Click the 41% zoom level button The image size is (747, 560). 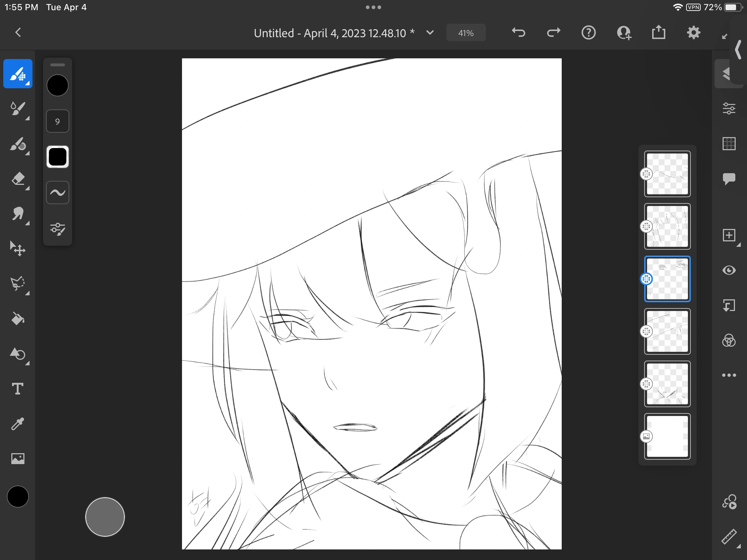click(x=466, y=33)
